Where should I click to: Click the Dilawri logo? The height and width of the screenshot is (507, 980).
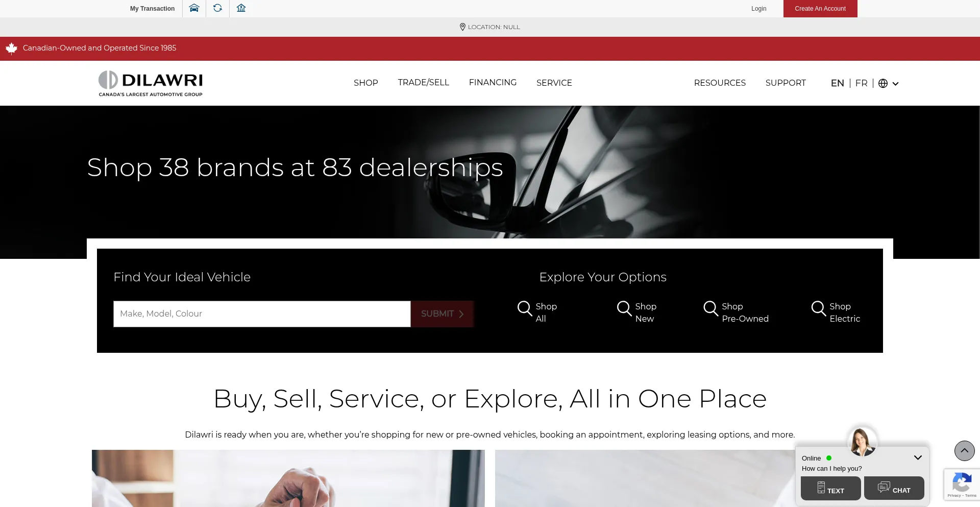point(151,83)
